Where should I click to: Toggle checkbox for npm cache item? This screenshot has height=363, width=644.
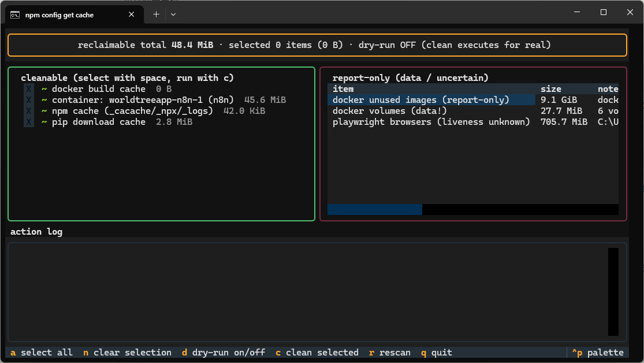click(x=29, y=111)
